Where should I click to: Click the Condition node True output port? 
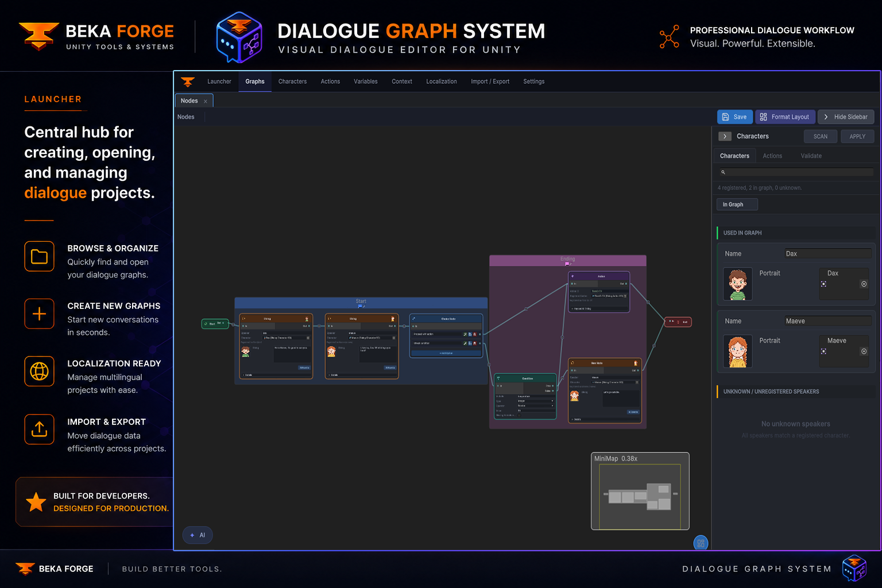pos(553,386)
